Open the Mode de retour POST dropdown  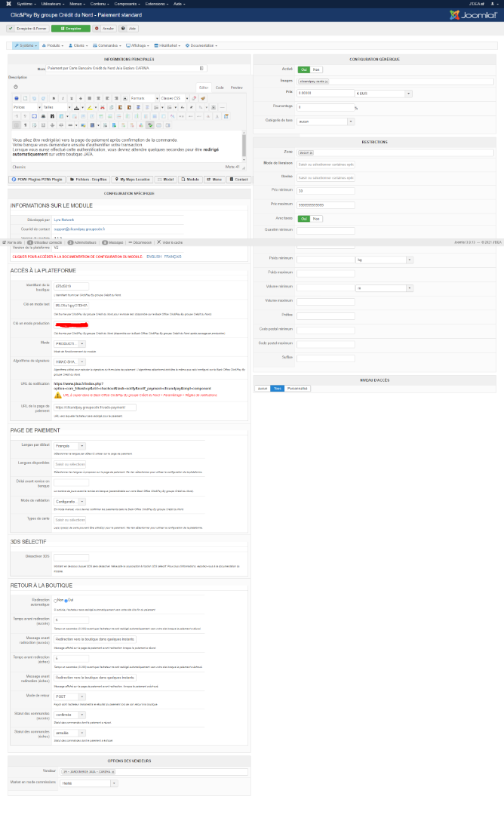[69, 697]
